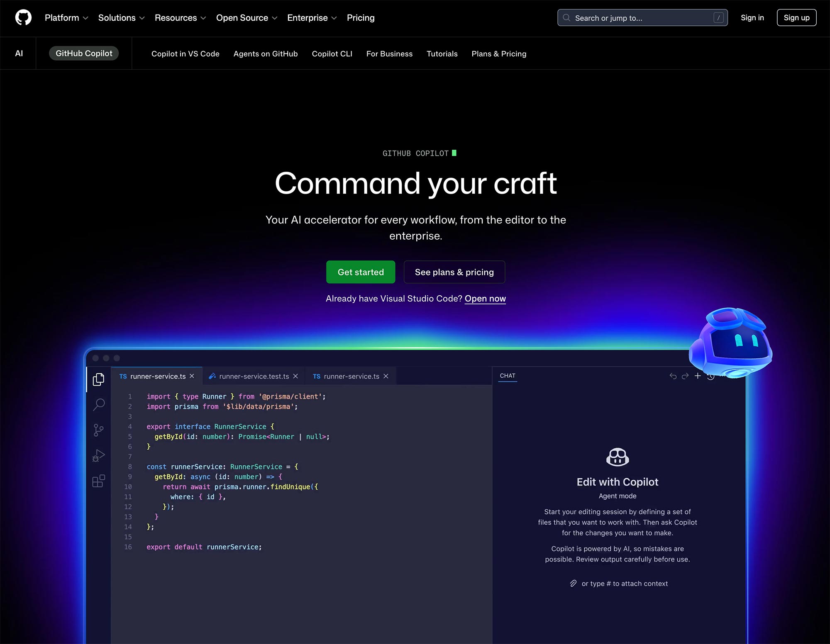
Task: Open the Pricing page in top nav
Action: click(x=361, y=18)
